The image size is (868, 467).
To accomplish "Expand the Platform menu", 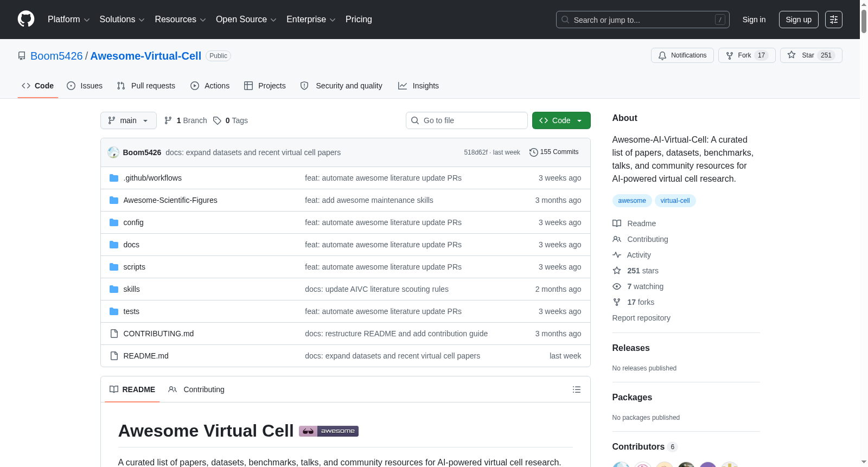I will [x=68, y=20].
